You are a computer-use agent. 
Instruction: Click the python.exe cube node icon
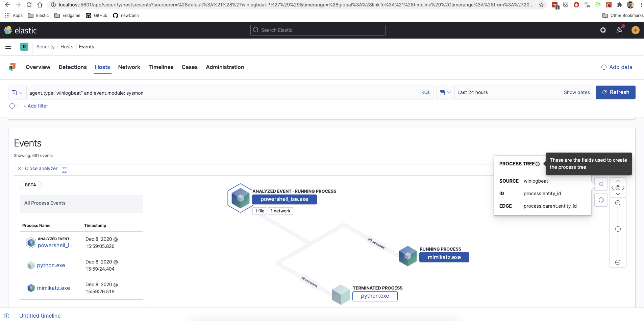pos(341,295)
